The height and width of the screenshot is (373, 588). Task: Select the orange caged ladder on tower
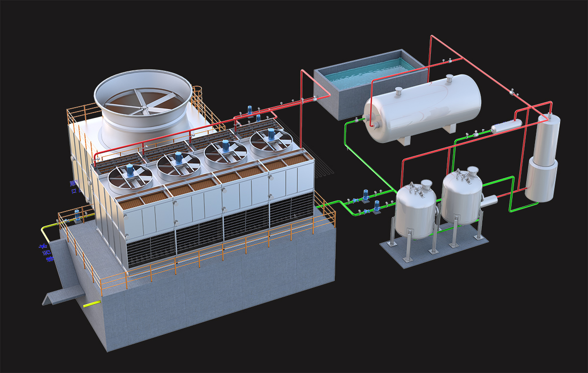coord(198,99)
